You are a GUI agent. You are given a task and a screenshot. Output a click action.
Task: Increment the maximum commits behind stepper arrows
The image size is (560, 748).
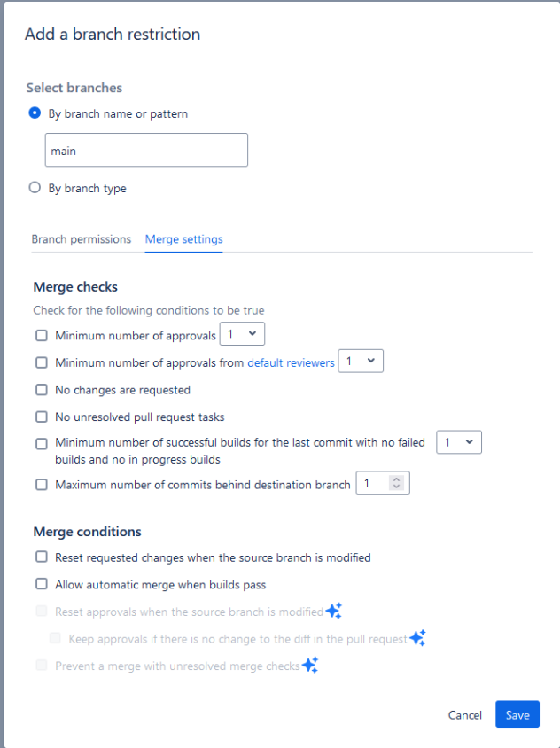click(x=396, y=479)
